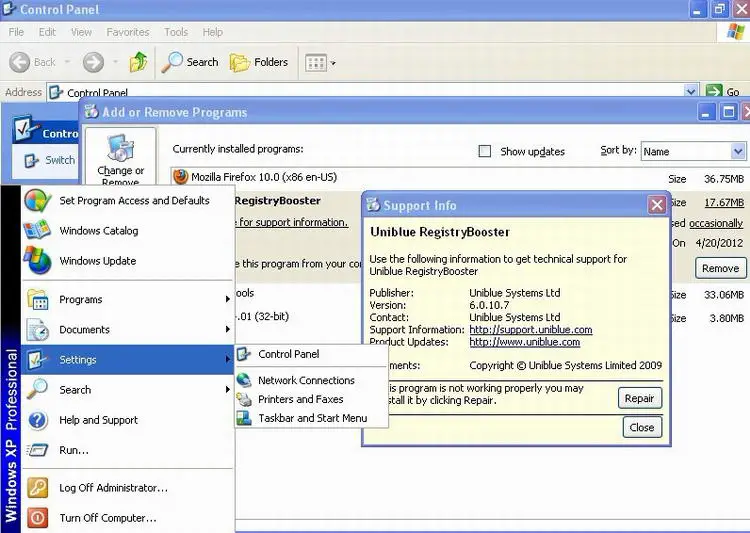
Task: Toggle the Folders pane button
Action: pyautogui.click(x=259, y=62)
